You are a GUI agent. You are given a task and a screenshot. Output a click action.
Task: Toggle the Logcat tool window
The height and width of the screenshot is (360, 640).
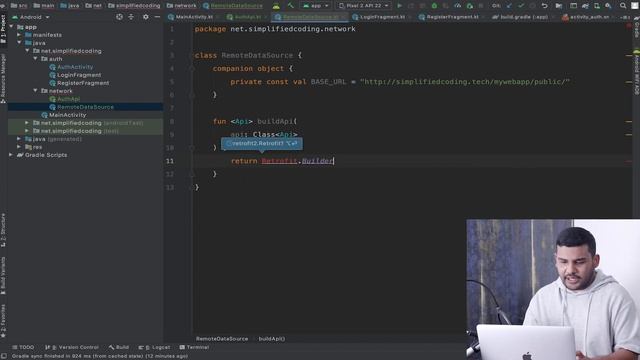pos(154,347)
